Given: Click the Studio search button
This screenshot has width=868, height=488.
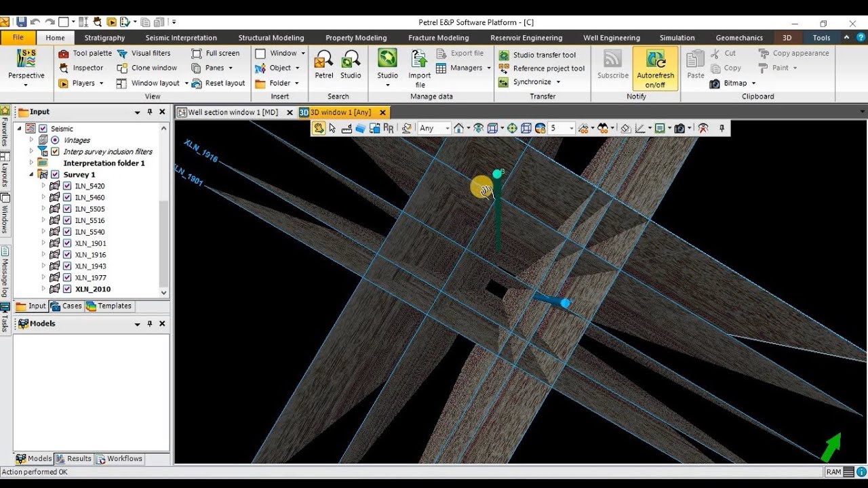Looking at the screenshot, I should click(351, 65).
